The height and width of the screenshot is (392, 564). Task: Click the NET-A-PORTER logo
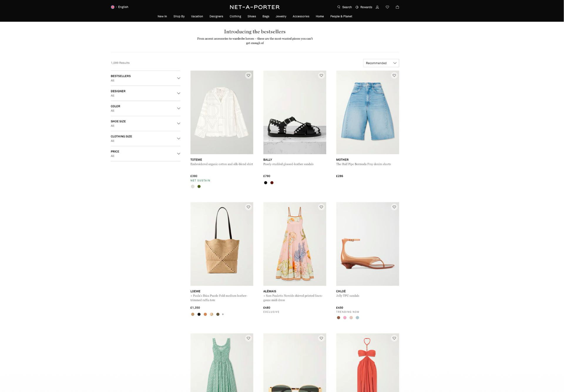pyautogui.click(x=254, y=7)
